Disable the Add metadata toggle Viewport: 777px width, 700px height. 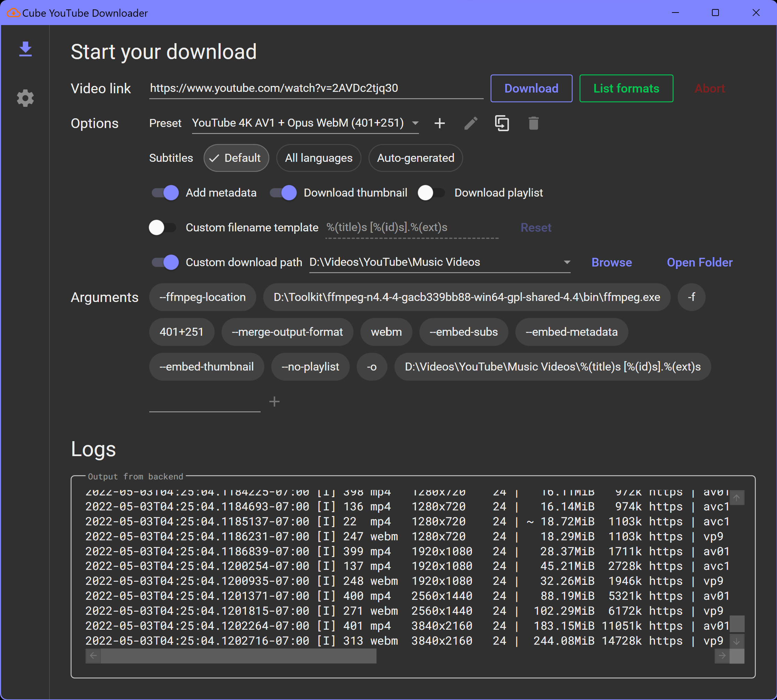(x=165, y=193)
